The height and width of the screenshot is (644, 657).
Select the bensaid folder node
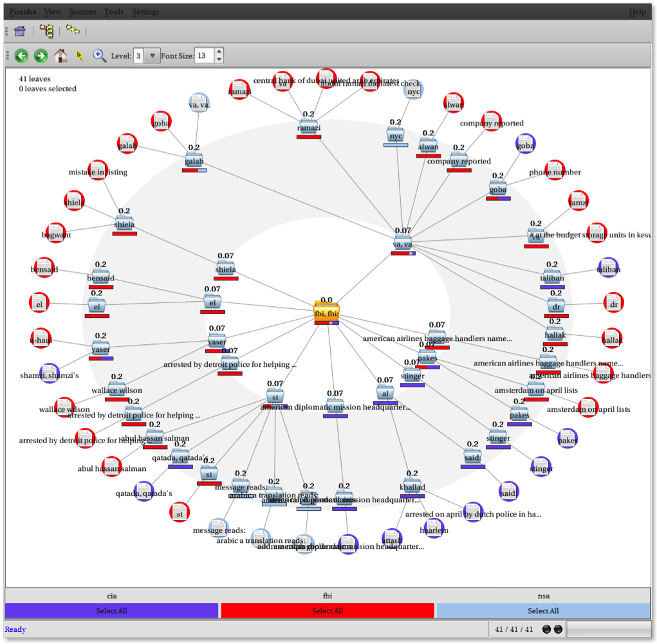[x=100, y=278]
